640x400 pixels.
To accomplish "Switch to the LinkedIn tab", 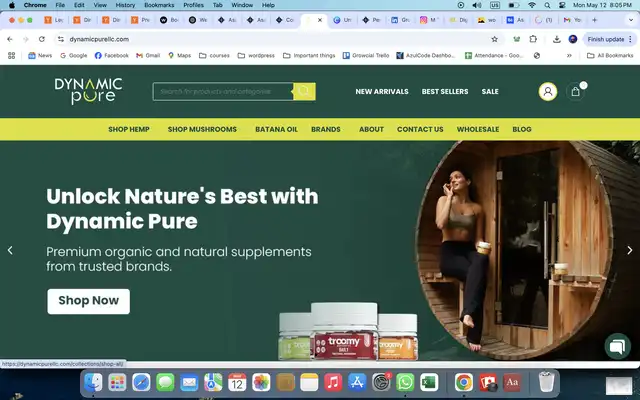I will (400, 20).
